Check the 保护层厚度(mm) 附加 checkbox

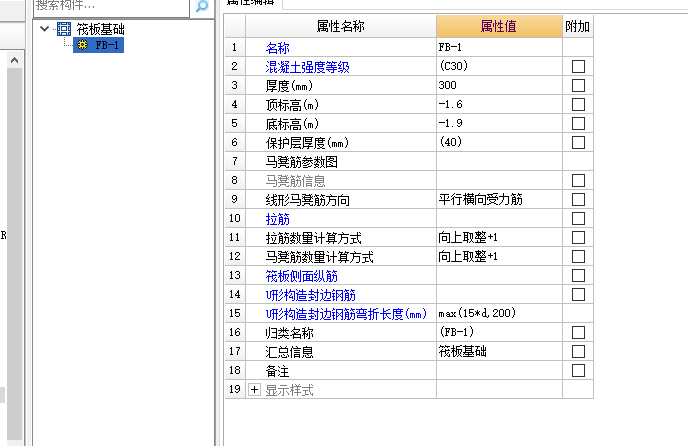click(x=578, y=142)
